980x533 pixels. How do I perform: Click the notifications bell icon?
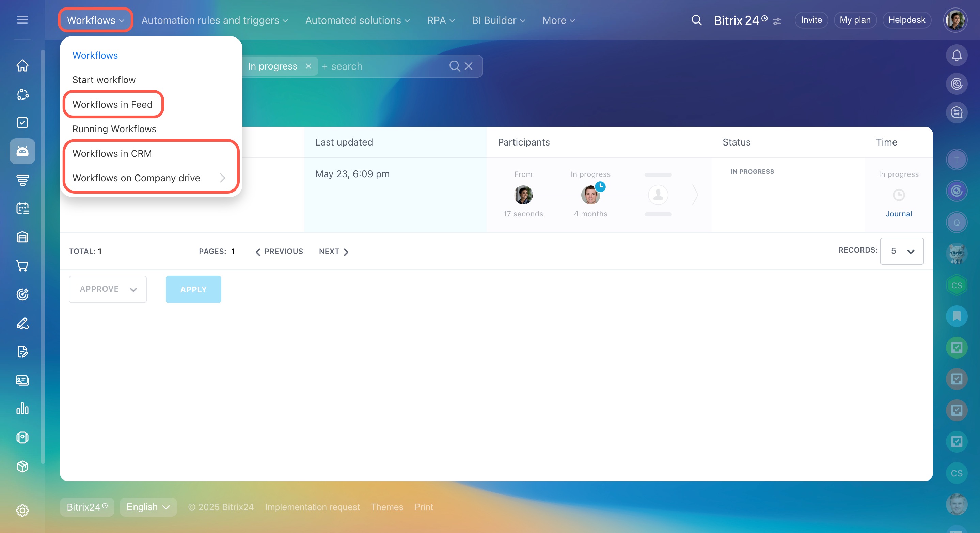[x=957, y=56]
